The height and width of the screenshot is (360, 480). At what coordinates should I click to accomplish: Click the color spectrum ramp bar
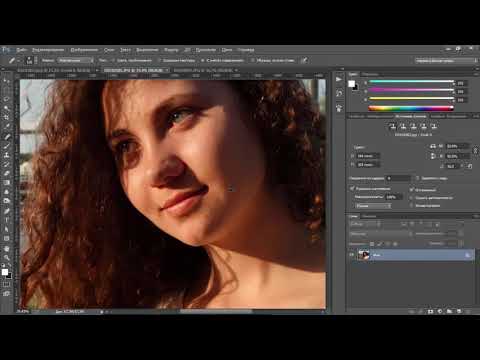[411, 108]
